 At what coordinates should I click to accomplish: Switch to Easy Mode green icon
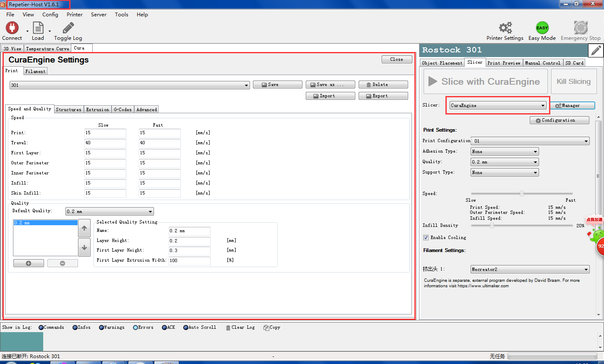[542, 28]
